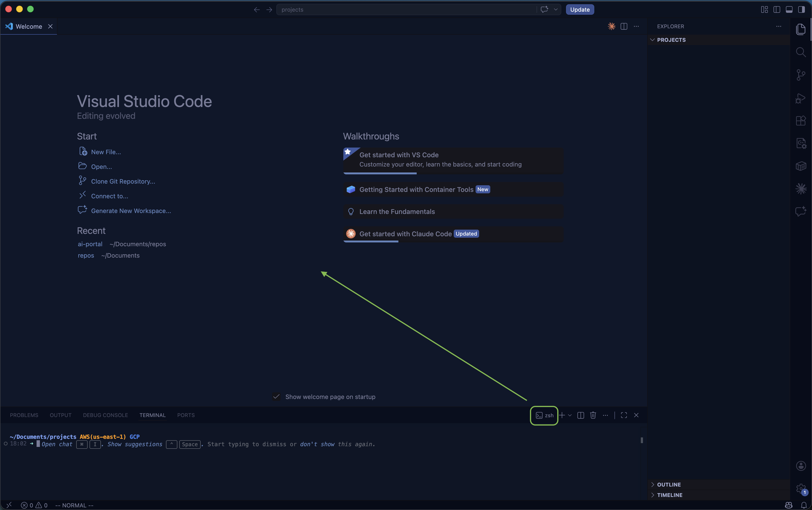Switch to the PROBLEMS tab
The width and height of the screenshot is (812, 510).
tap(24, 415)
